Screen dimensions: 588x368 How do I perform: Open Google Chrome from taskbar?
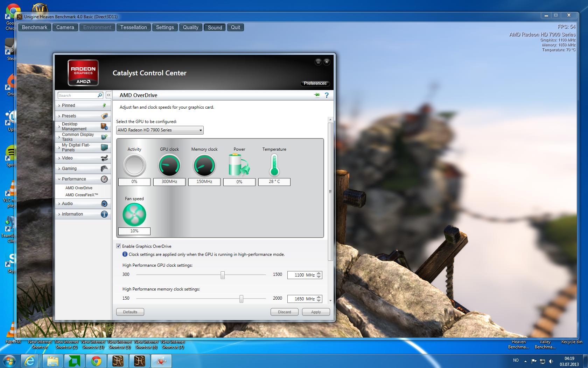(96, 361)
